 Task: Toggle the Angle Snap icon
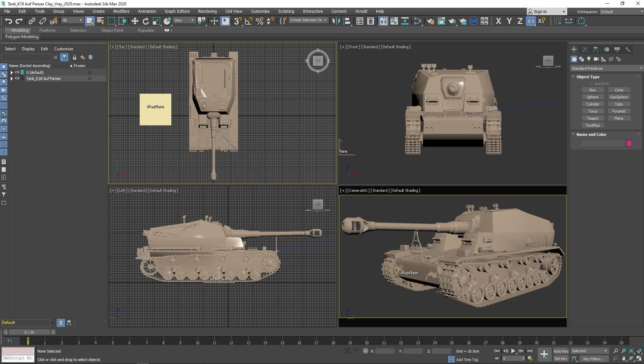pyautogui.click(x=249, y=21)
